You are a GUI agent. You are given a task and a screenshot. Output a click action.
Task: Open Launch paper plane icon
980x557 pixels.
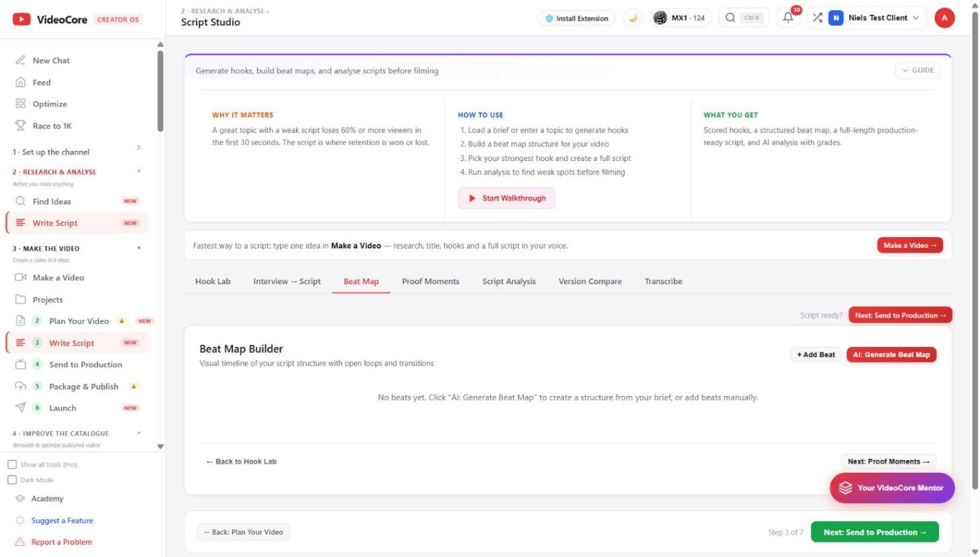coord(20,408)
